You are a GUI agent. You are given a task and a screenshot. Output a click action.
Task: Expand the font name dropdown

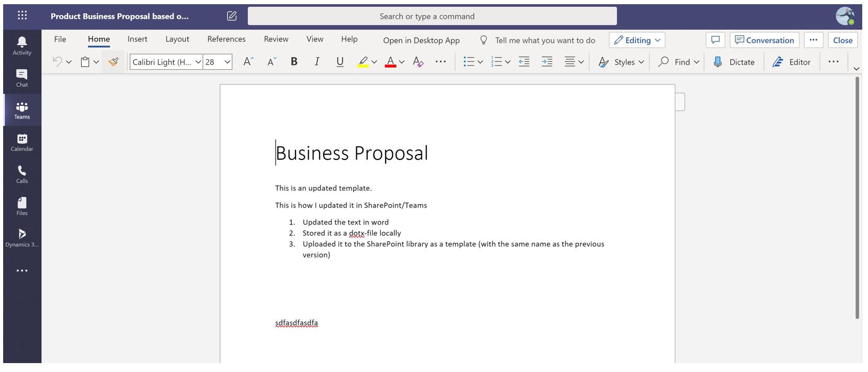(198, 62)
